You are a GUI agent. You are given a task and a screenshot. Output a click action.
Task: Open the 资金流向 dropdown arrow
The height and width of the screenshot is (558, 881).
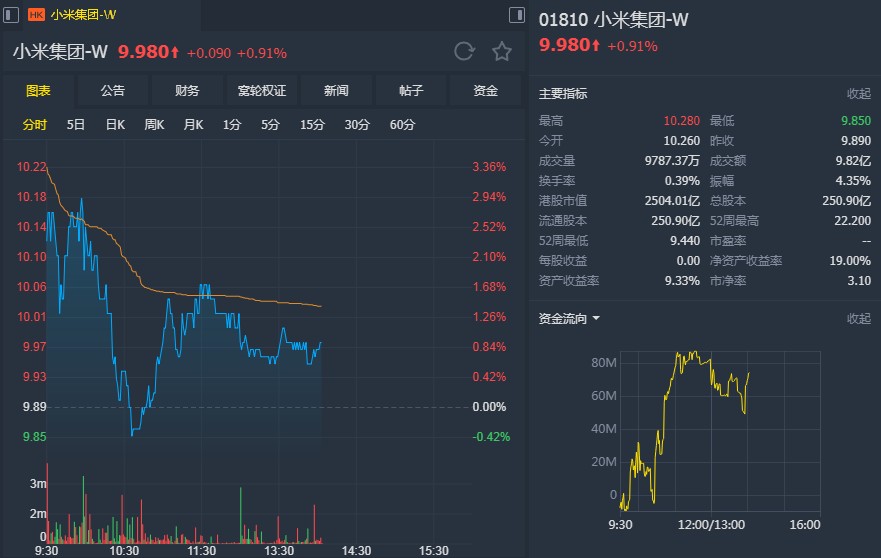(x=596, y=319)
